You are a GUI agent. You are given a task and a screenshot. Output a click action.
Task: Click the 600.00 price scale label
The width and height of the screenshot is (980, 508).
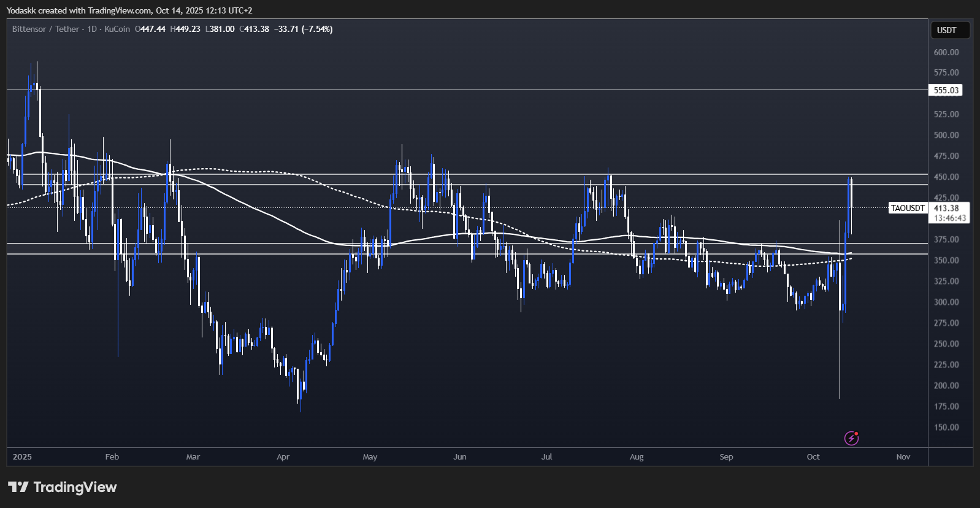(946, 52)
